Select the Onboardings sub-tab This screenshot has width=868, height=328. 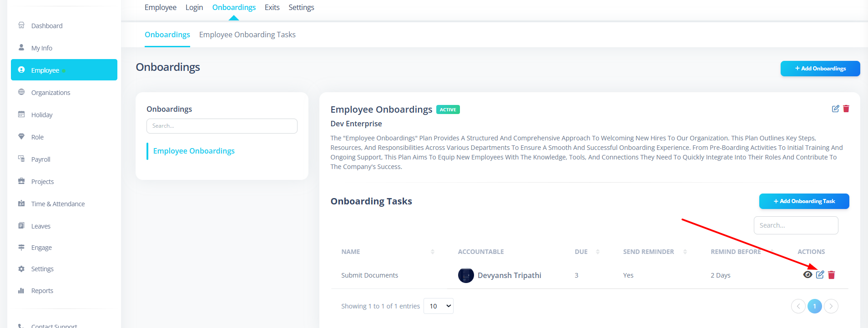click(167, 35)
